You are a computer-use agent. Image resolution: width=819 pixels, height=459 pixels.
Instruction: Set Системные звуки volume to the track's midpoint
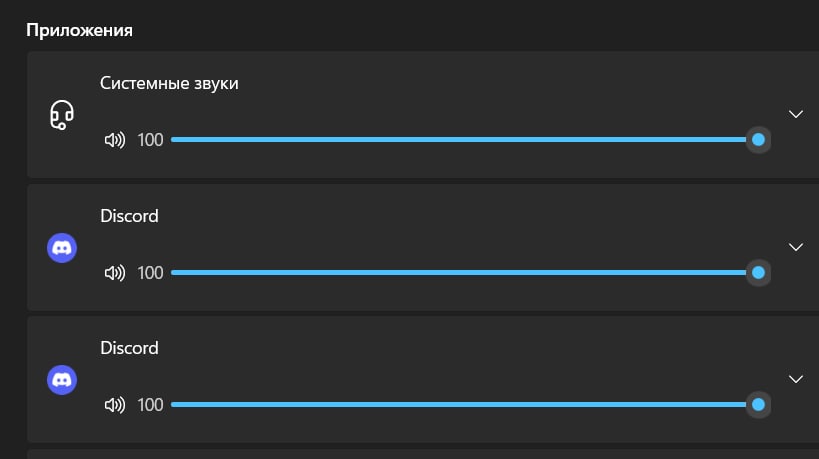[465, 139]
